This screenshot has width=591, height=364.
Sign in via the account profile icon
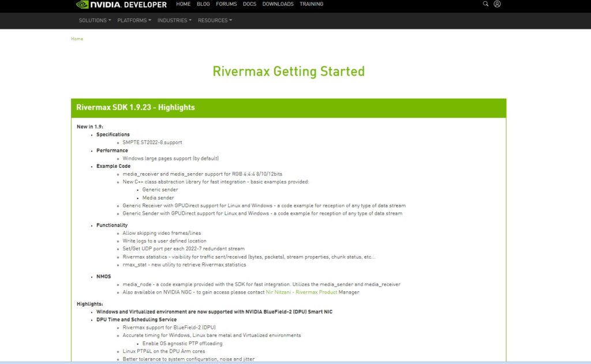pyautogui.click(x=497, y=4)
